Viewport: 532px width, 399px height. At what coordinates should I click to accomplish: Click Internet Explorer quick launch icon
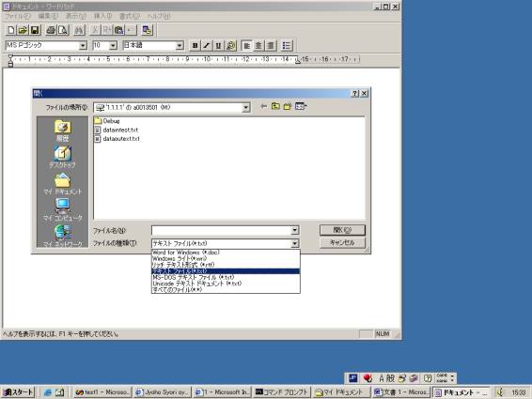(x=48, y=392)
